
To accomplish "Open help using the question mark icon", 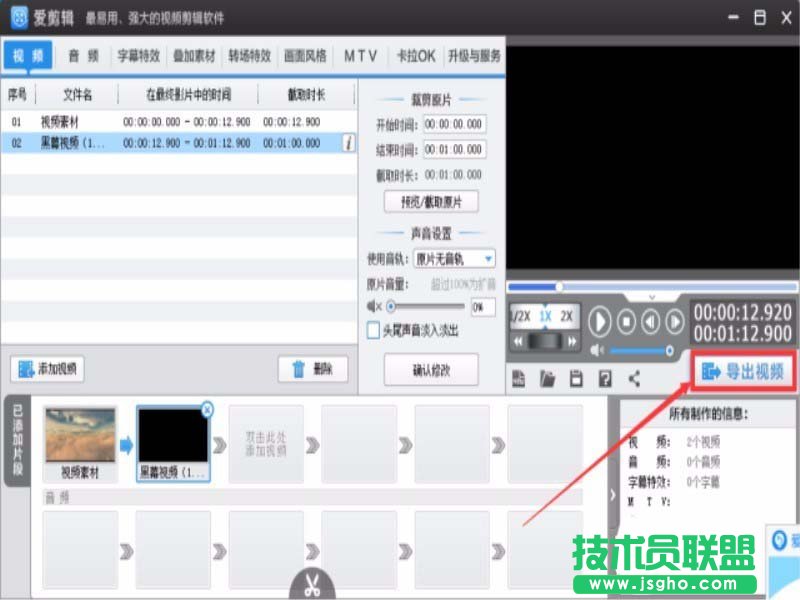I will (606, 378).
